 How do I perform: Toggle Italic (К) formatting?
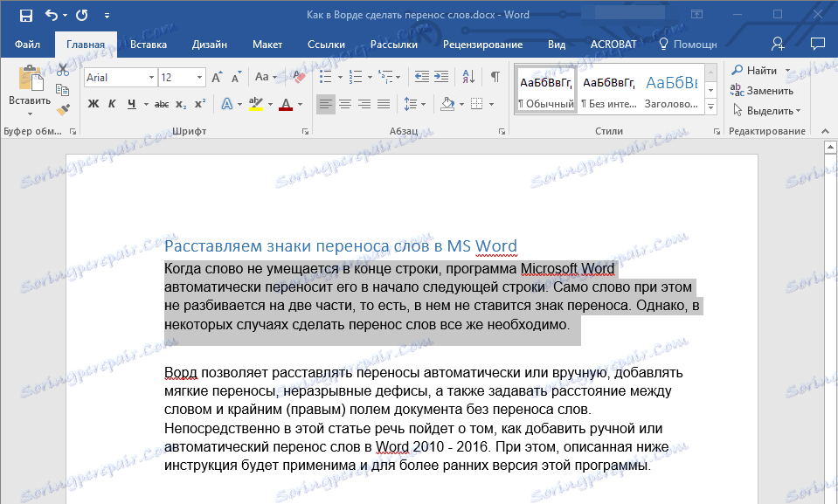112,105
